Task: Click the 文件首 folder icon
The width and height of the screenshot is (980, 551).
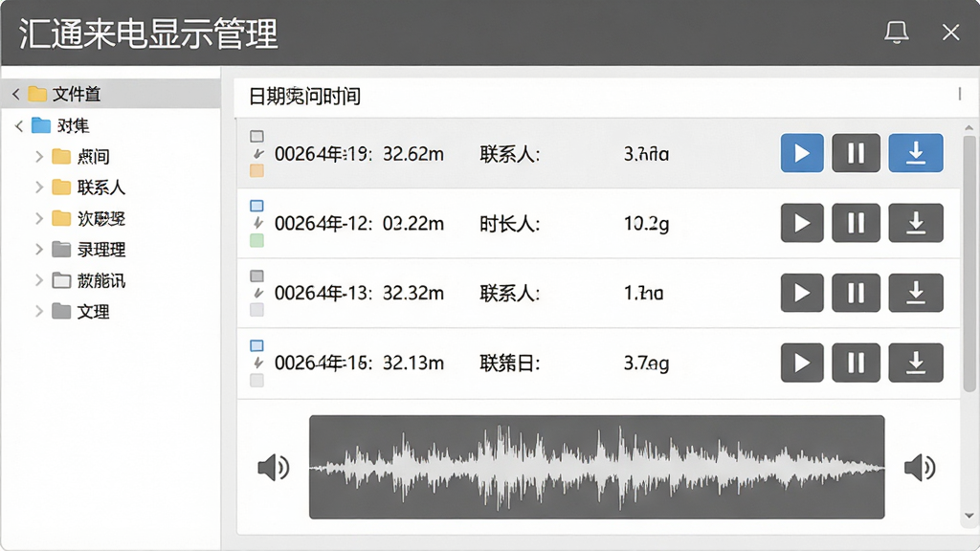Action: click(37, 94)
